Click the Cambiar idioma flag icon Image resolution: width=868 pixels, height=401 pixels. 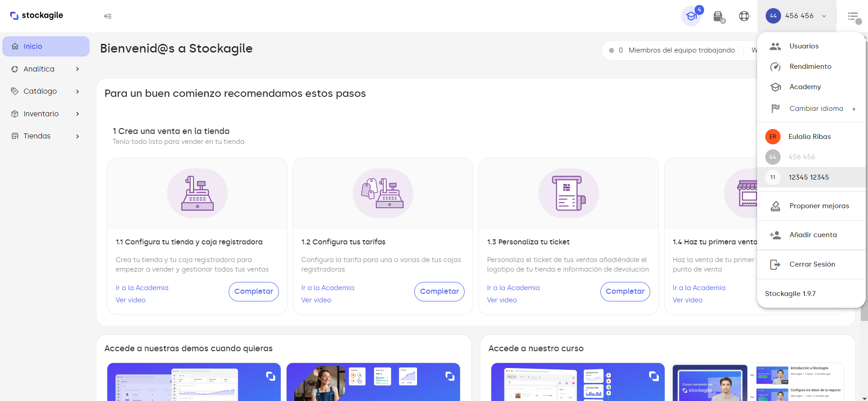[776, 109]
